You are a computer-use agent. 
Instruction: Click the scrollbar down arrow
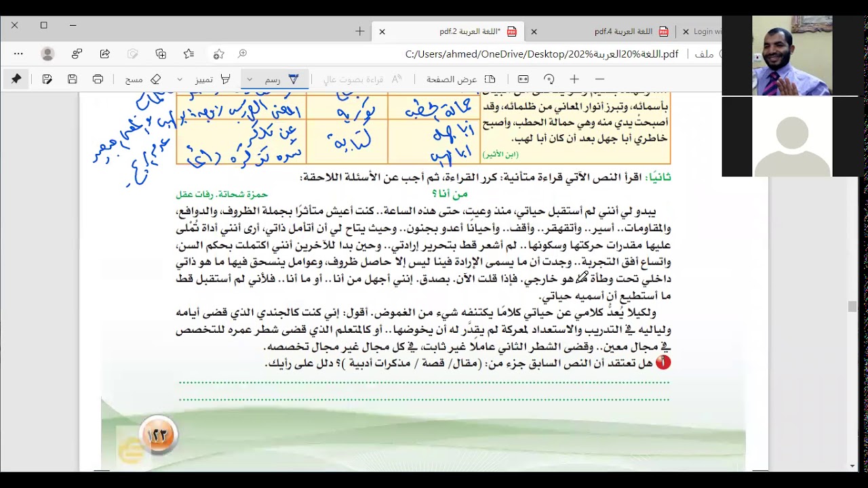852,466
